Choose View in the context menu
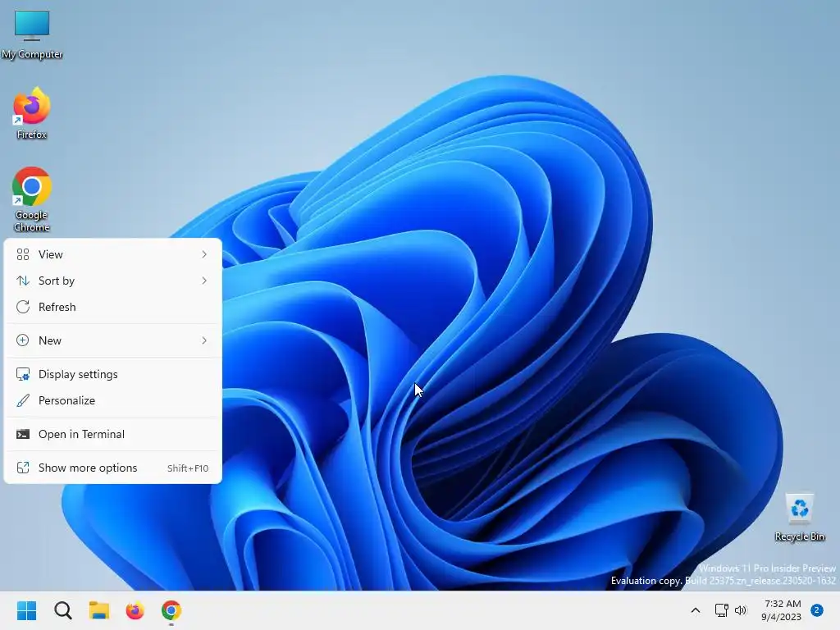This screenshot has height=630, width=840. [x=113, y=254]
